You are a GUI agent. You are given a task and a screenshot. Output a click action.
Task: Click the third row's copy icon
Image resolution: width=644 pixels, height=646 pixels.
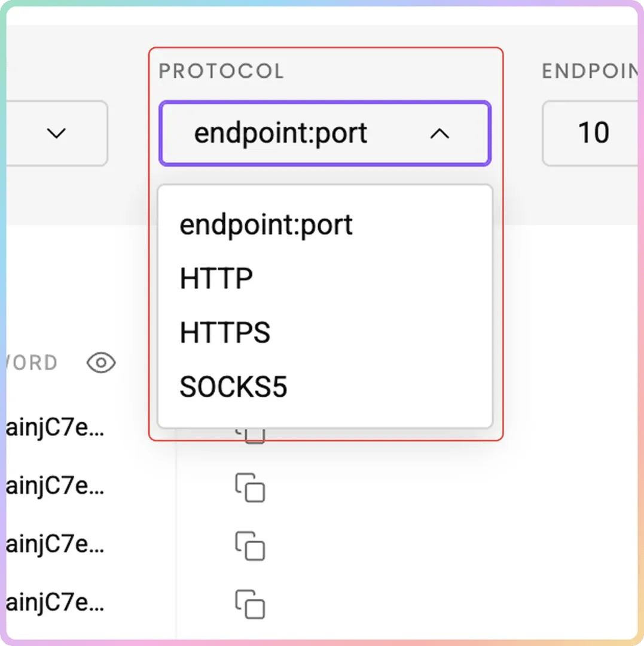(249, 545)
